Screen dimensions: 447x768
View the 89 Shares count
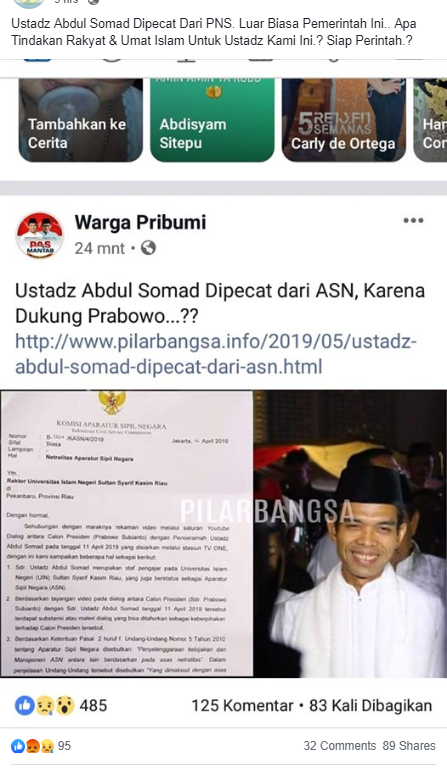click(x=409, y=746)
